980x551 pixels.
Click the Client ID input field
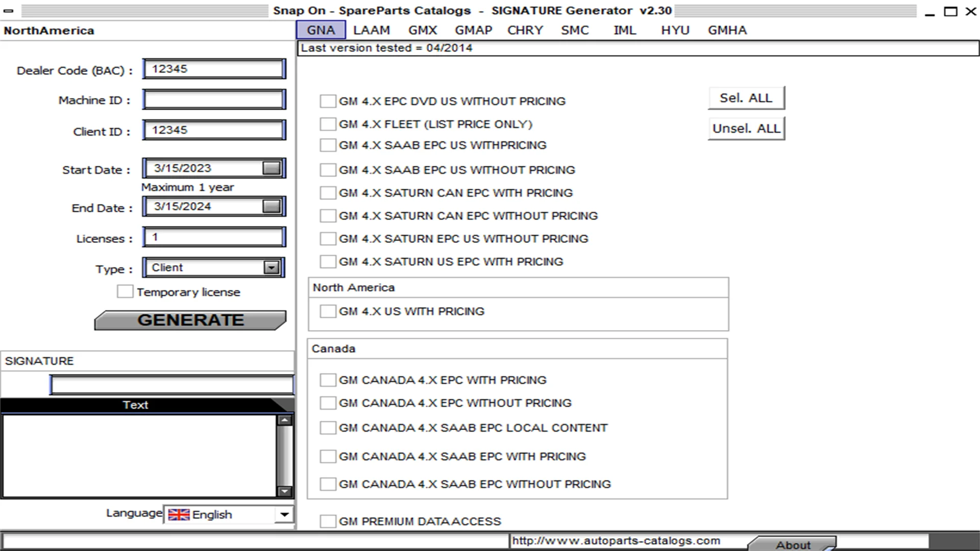click(214, 130)
